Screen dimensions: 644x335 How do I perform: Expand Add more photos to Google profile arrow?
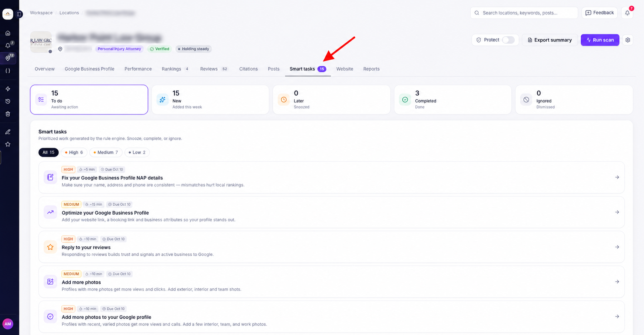pyautogui.click(x=617, y=316)
